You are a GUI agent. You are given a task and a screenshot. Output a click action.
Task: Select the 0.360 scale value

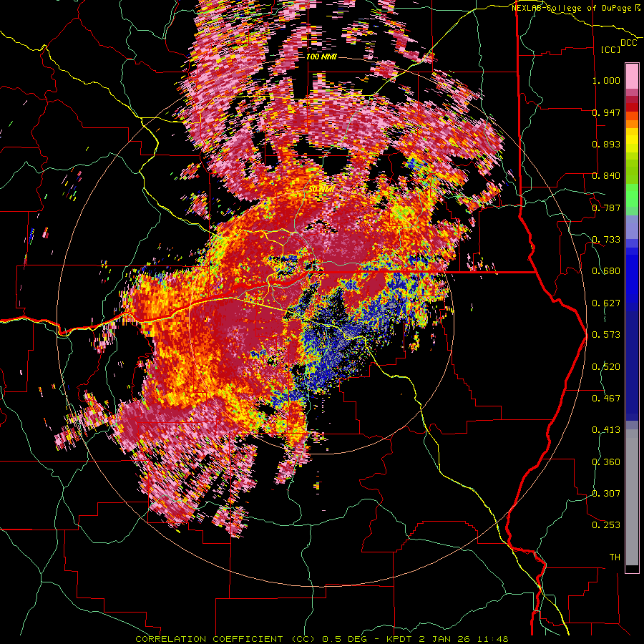click(x=606, y=462)
